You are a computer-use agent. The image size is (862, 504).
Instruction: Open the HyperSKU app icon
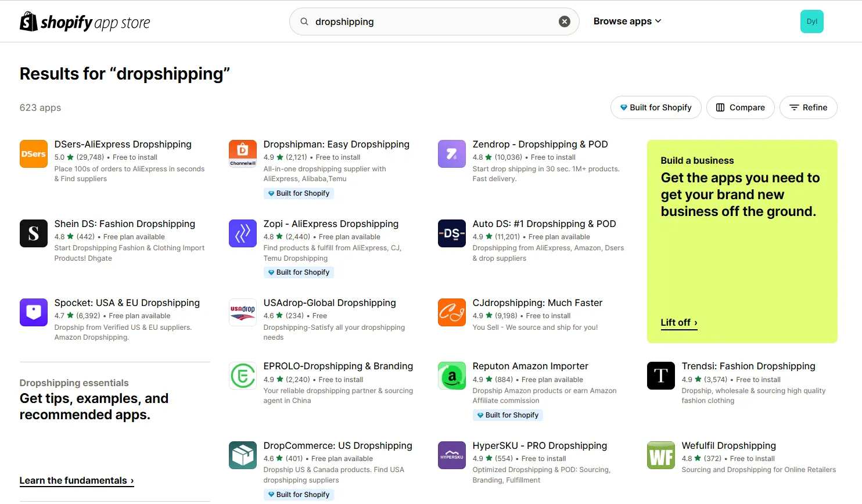pyautogui.click(x=452, y=455)
